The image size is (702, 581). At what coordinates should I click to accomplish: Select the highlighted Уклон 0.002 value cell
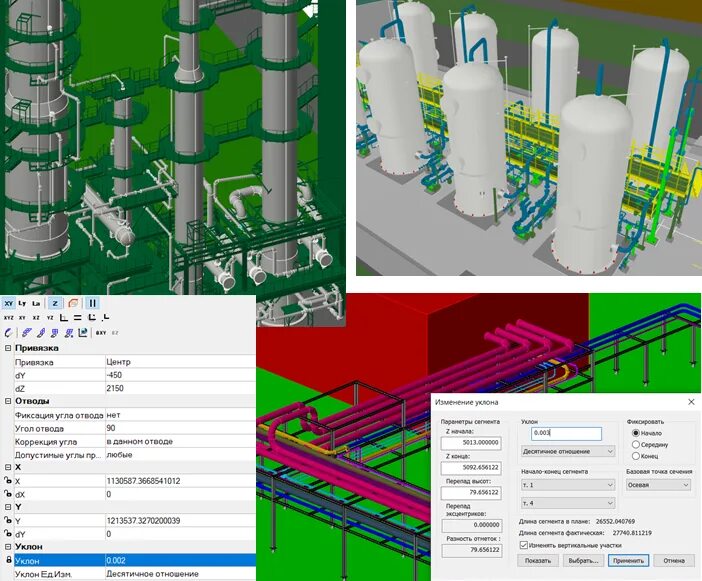click(x=180, y=560)
